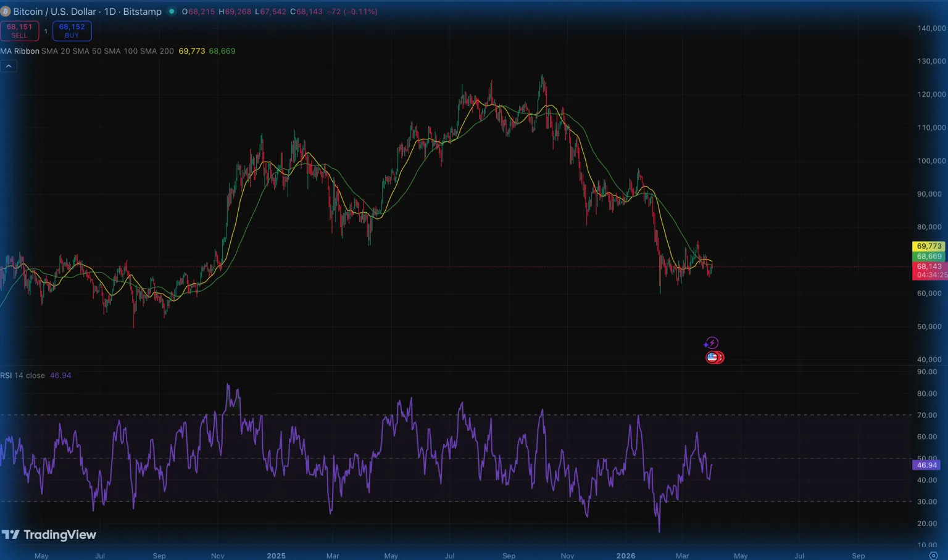Click the US flag economic event icon
Image resolution: width=948 pixels, height=560 pixels.
713,357
